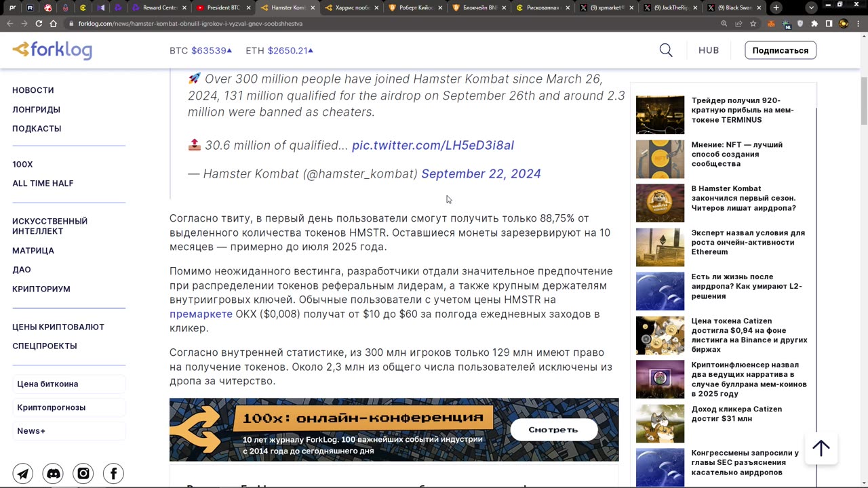868x488 pixels.
Task: Open the Extensions puzzle-piece menu
Action: point(814,23)
